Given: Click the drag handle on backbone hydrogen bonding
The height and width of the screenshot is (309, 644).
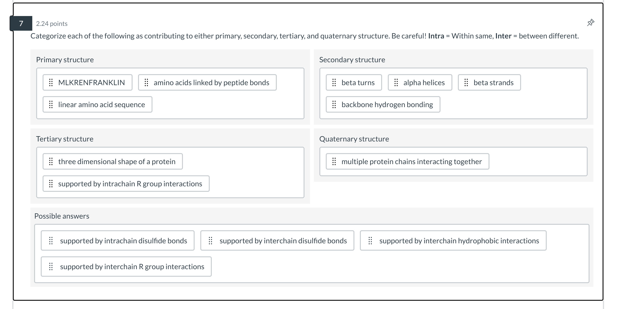Looking at the screenshot, I should pyautogui.click(x=334, y=105).
